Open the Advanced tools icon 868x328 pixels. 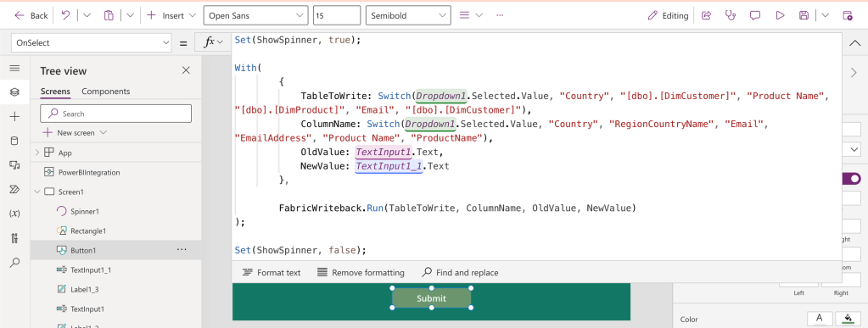15,238
